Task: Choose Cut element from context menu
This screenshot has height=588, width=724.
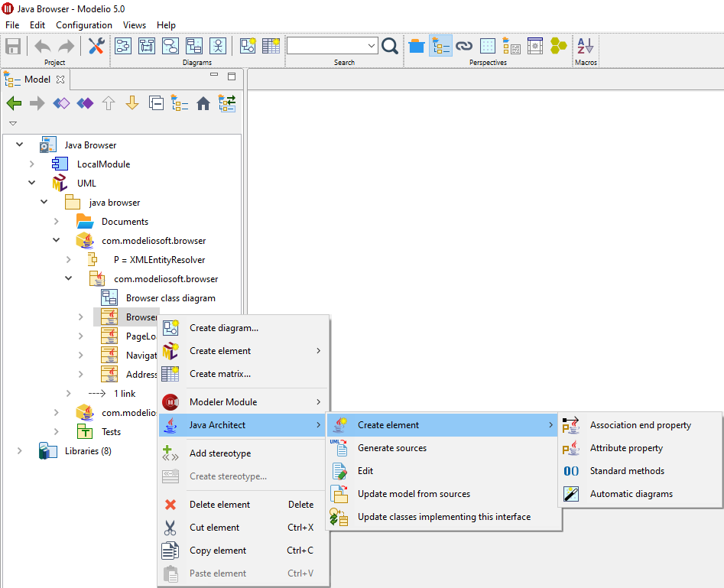Action: [244, 528]
